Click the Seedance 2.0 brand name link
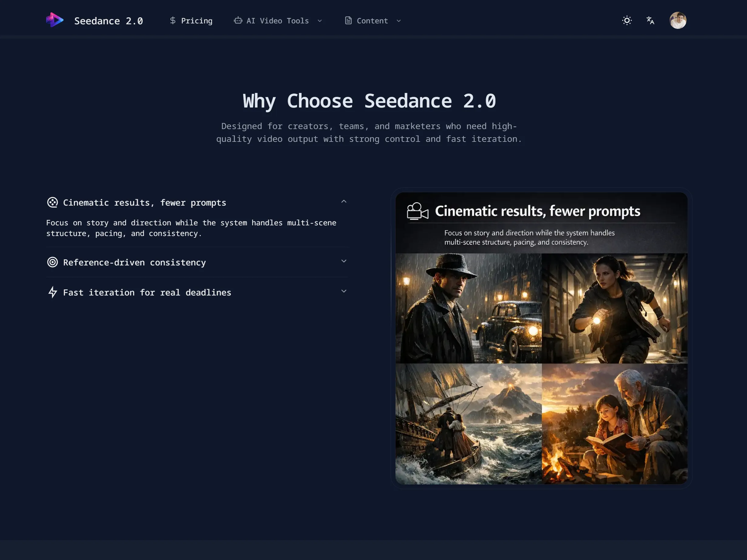747x560 pixels. coord(108,21)
